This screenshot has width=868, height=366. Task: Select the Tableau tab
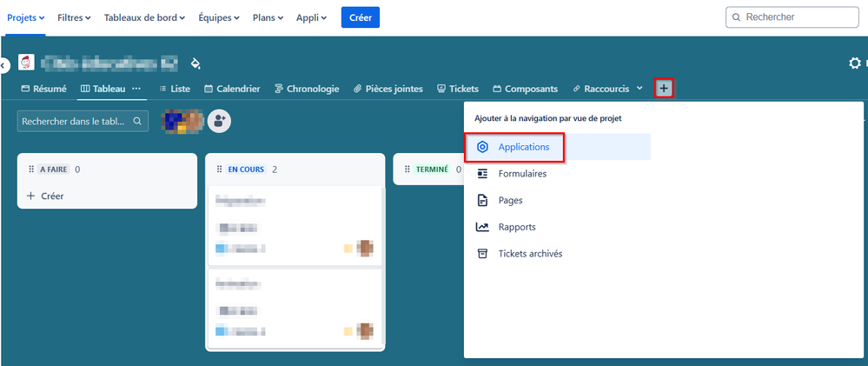click(x=103, y=89)
